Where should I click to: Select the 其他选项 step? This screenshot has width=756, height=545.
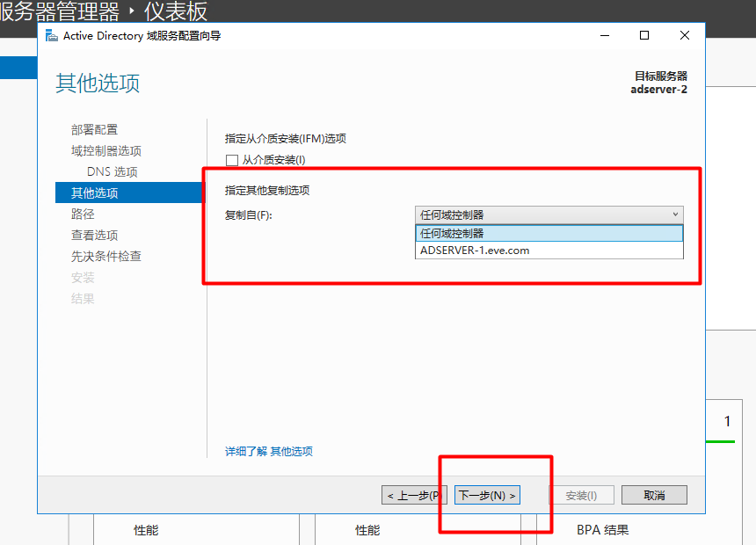pyautogui.click(x=130, y=193)
